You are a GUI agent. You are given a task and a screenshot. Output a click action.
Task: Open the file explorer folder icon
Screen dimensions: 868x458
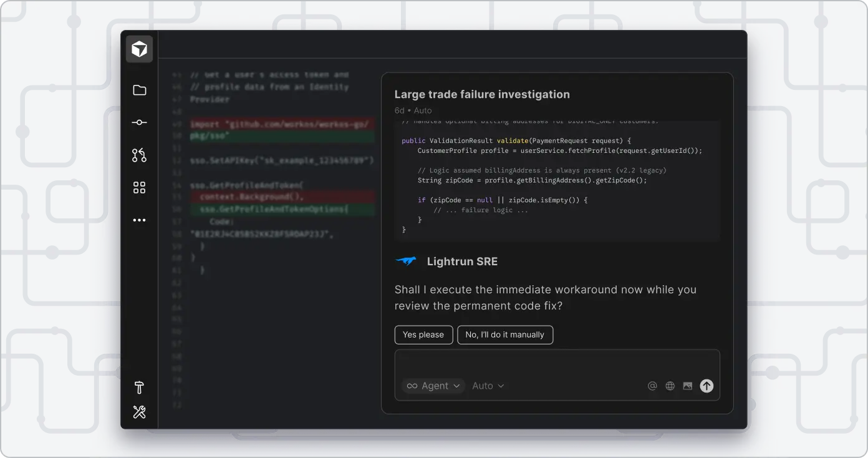(x=138, y=90)
